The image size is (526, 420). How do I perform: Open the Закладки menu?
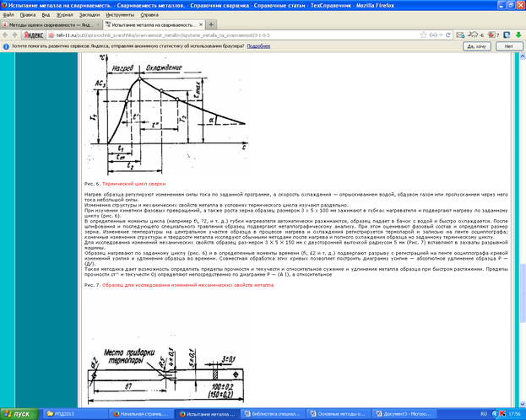89,15
